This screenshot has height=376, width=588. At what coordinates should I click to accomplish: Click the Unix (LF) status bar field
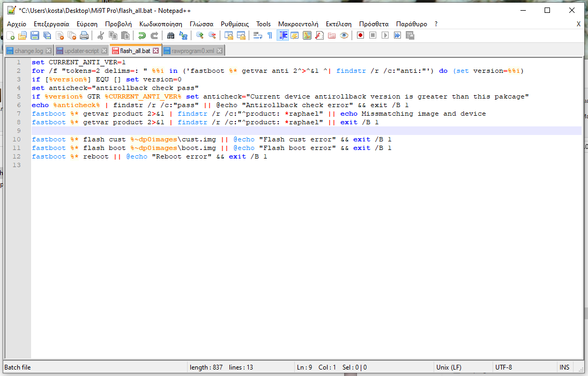point(450,367)
